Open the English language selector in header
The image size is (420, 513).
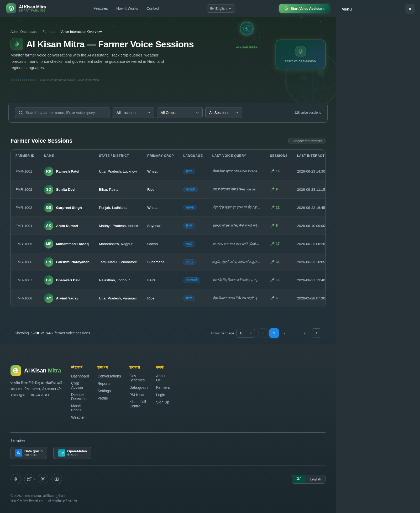221,8
